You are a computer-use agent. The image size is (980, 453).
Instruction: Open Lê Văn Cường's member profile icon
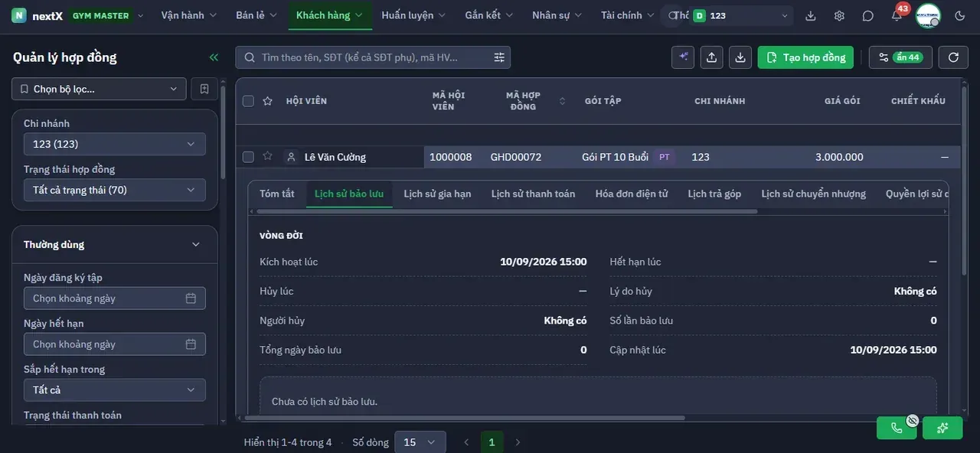point(291,157)
